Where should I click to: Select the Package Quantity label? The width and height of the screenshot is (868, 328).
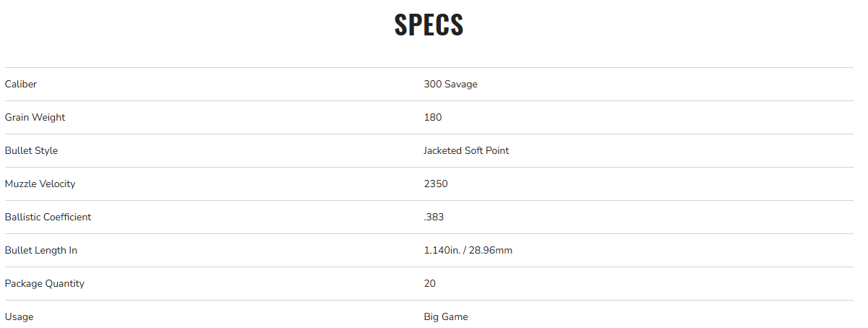click(x=45, y=284)
